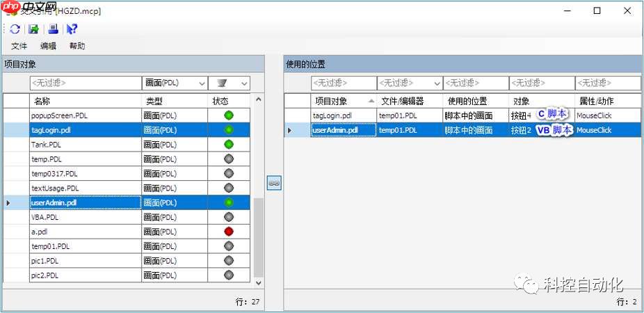Click gray status light for VBA.PDL

pos(229,217)
